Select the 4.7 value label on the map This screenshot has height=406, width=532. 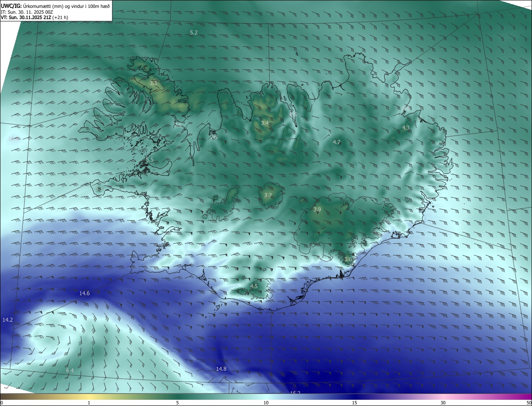pos(337,142)
